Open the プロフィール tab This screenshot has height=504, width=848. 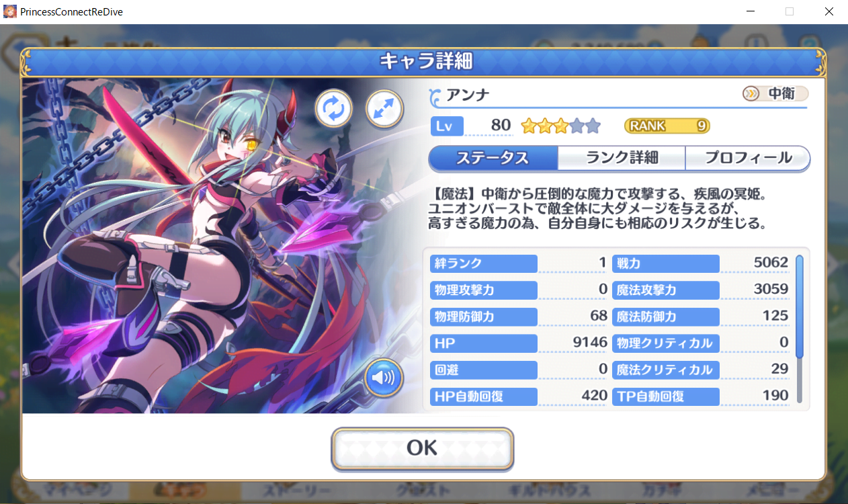pyautogui.click(x=748, y=159)
